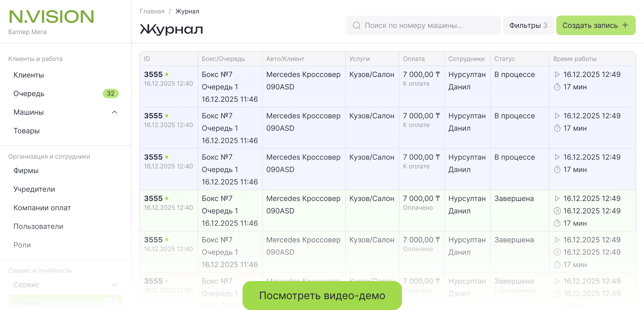The image size is (644, 310).
Task: Click К оплате in the first row
Action: (416, 84)
